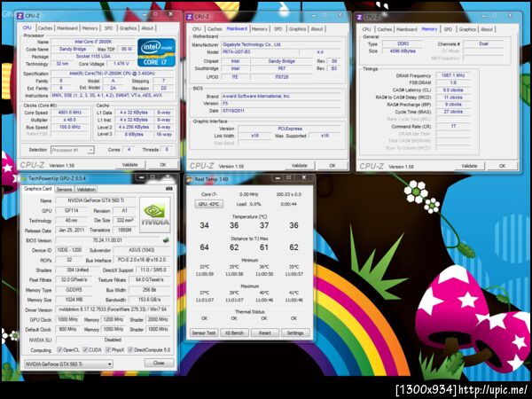Select SPD tab in the Mainboard CPU-Z window
532x399 pixels.
(x=278, y=29)
